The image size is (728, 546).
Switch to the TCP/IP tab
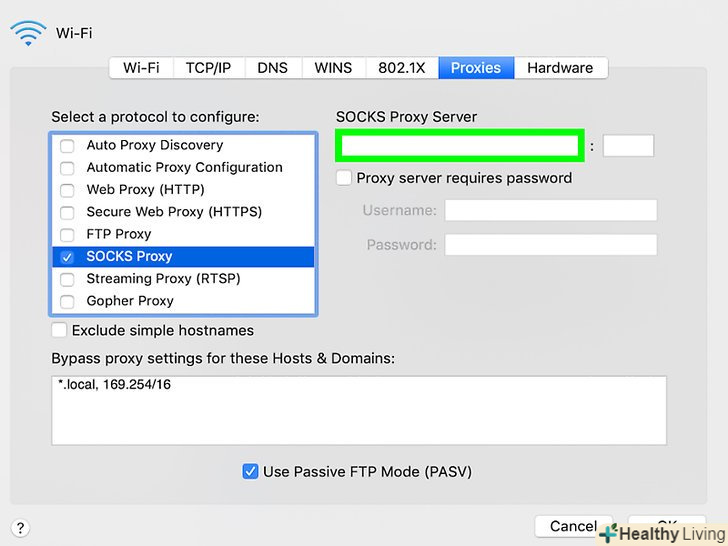point(208,68)
